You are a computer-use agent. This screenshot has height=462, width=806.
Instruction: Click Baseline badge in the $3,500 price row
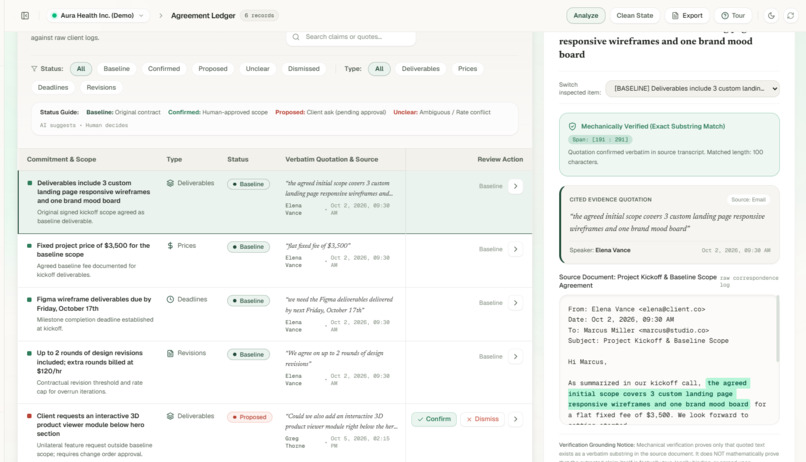coord(248,247)
